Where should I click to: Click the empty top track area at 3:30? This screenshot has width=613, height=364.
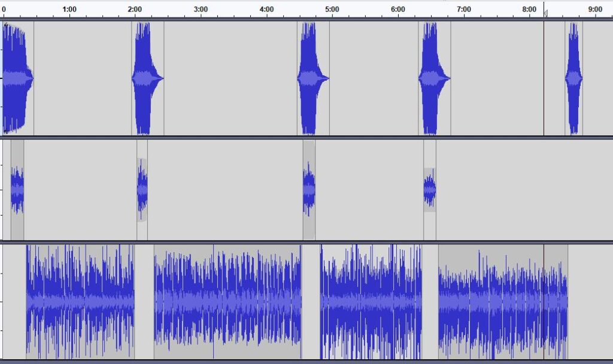(234, 78)
